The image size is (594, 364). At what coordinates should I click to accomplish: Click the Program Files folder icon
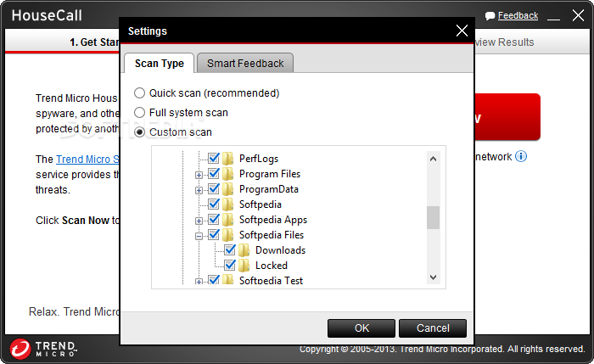tap(227, 174)
